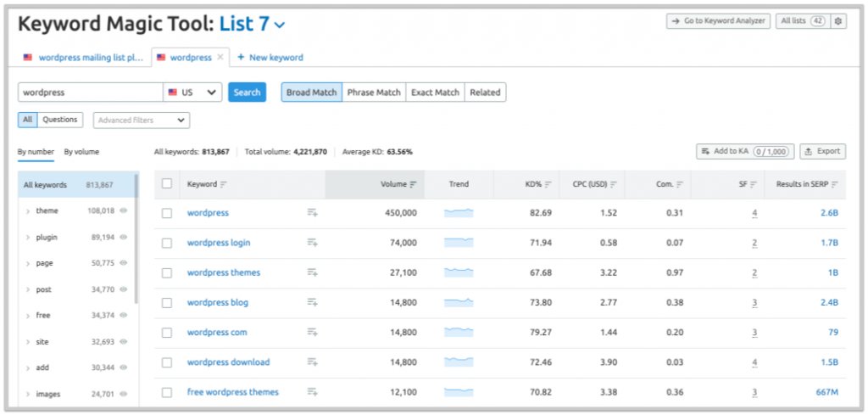The width and height of the screenshot is (868, 415).
Task: Sort by KD% column icon
Action: 548,184
